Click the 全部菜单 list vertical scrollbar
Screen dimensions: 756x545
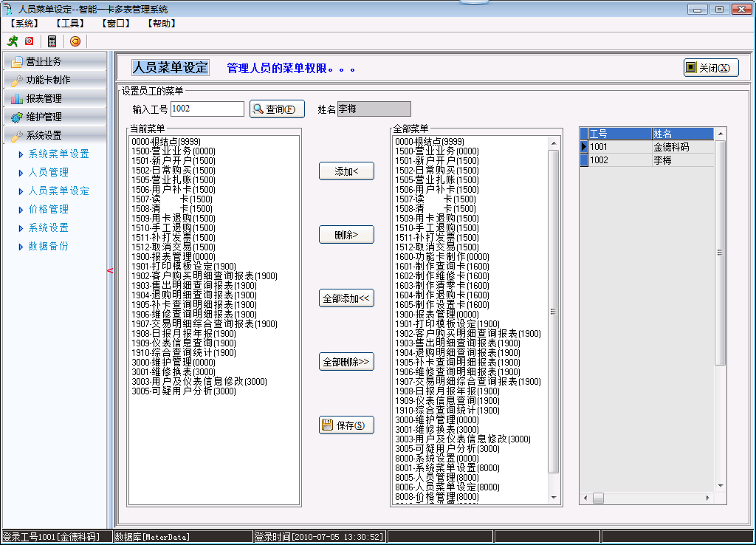[554, 310]
